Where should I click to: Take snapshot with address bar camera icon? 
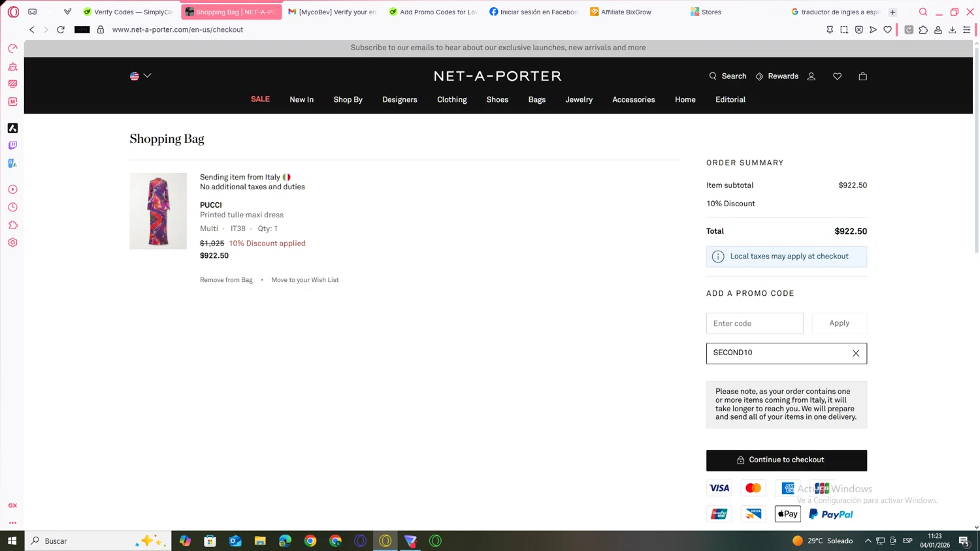[844, 29]
